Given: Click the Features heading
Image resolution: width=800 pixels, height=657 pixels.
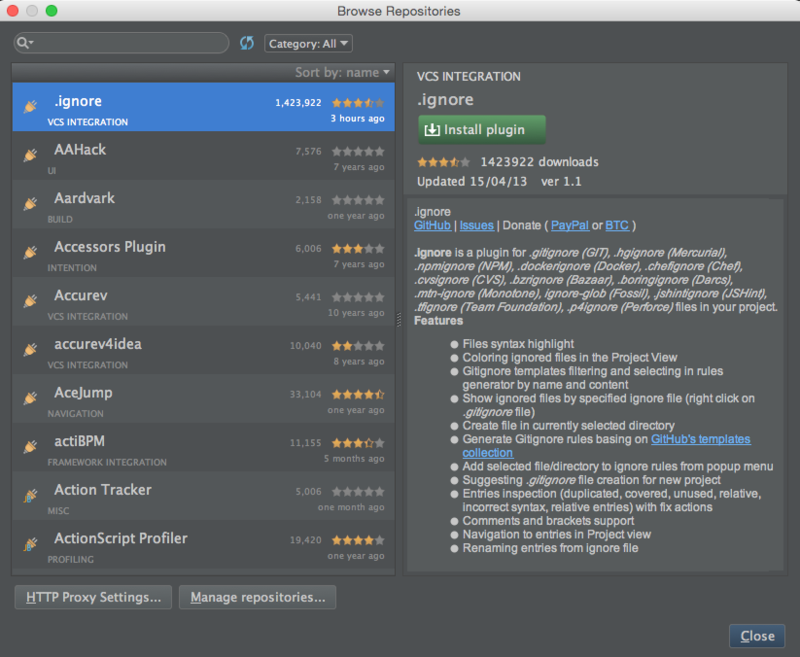Looking at the screenshot, I should click(438, 321).
